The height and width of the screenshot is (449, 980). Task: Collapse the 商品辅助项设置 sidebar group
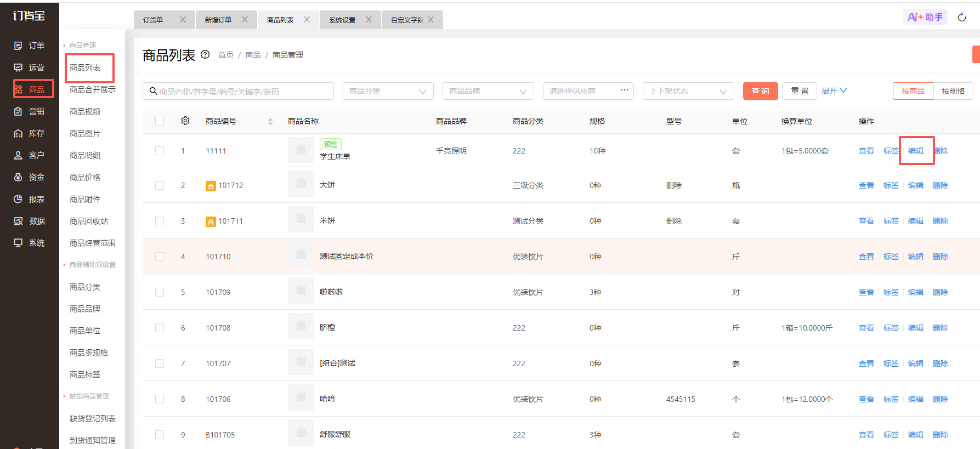pos(90,265)
